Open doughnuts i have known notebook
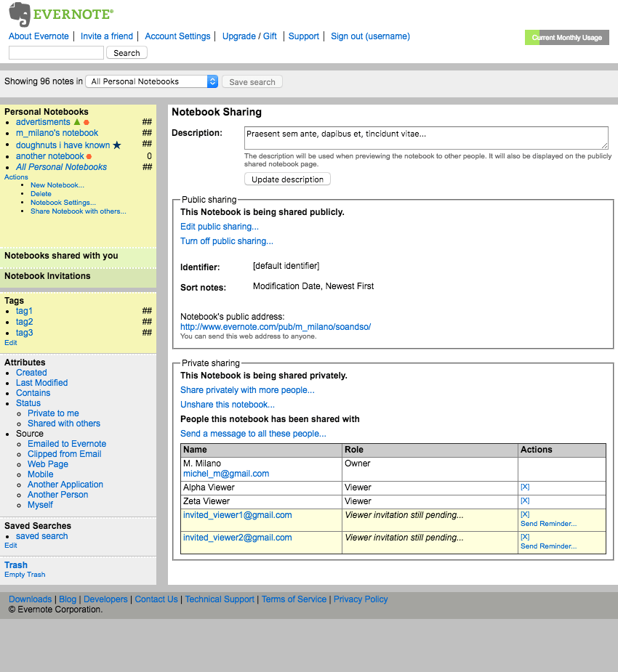Viewport: 618px width, 672px height. tap(63, 145)
